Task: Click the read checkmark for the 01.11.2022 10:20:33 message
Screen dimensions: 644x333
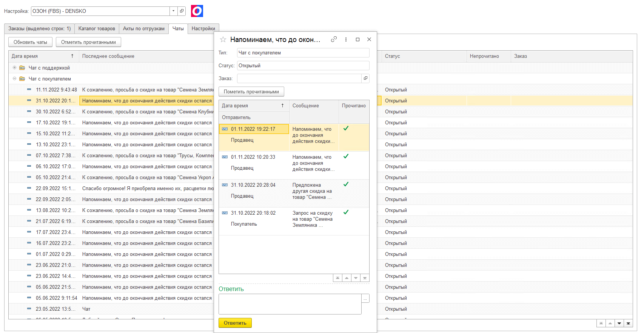Action: (346, 156)
